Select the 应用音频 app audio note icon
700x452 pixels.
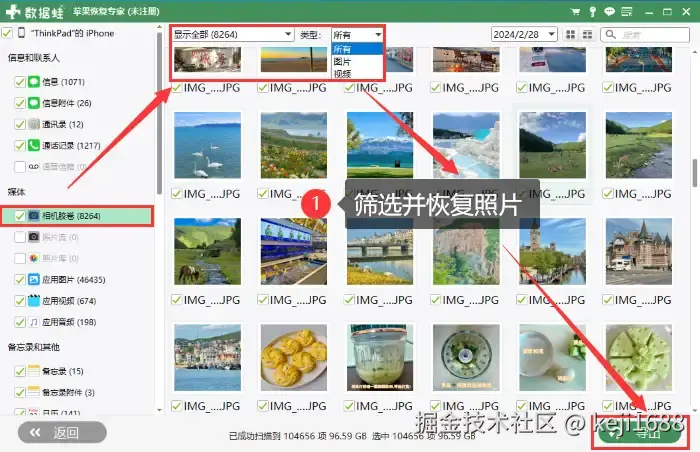click(x=34, y=322)
